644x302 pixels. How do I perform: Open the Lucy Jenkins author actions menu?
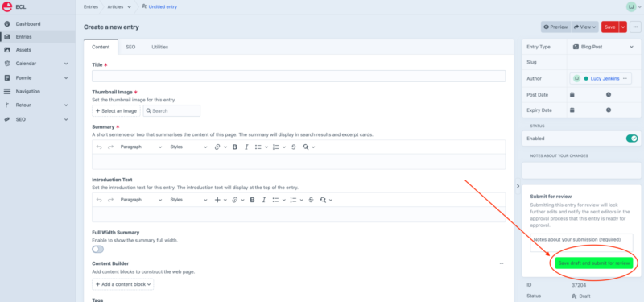625,78
